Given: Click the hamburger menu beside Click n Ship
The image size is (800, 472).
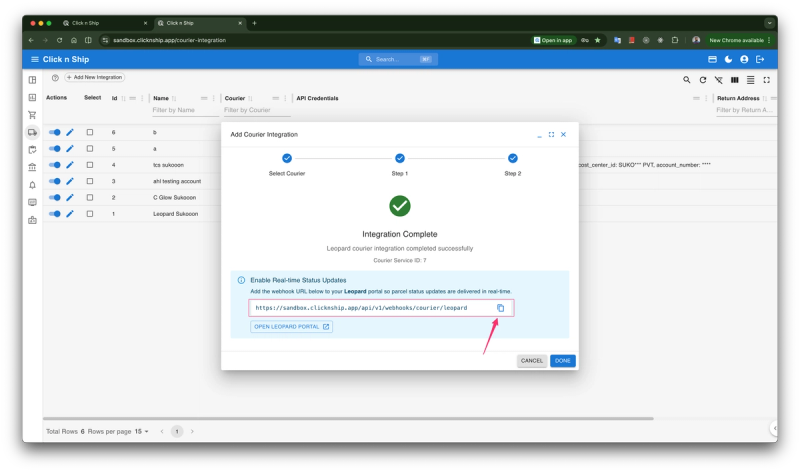Looking at the screenshot, I should pos(35,59).
